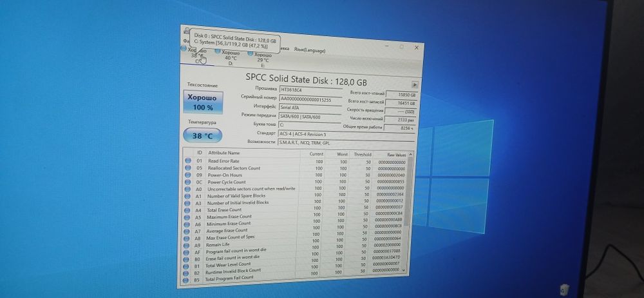Click the Raw Values column header
Screen dimensions: 644x298
(x=396, y=155)
